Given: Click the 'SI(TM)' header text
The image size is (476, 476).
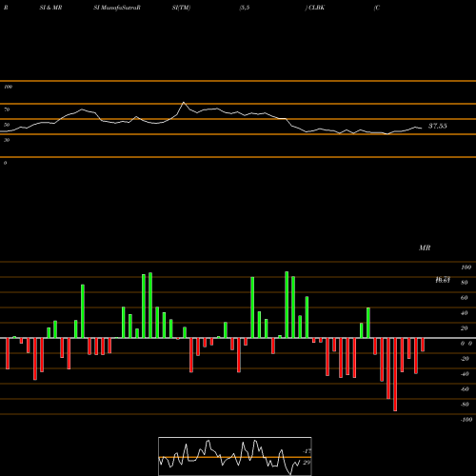Looking at the screenshot, I should coord(181,8).
